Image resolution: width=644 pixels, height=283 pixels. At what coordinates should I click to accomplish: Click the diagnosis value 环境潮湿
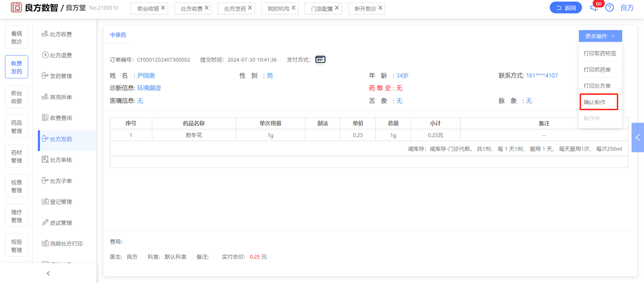149,88
